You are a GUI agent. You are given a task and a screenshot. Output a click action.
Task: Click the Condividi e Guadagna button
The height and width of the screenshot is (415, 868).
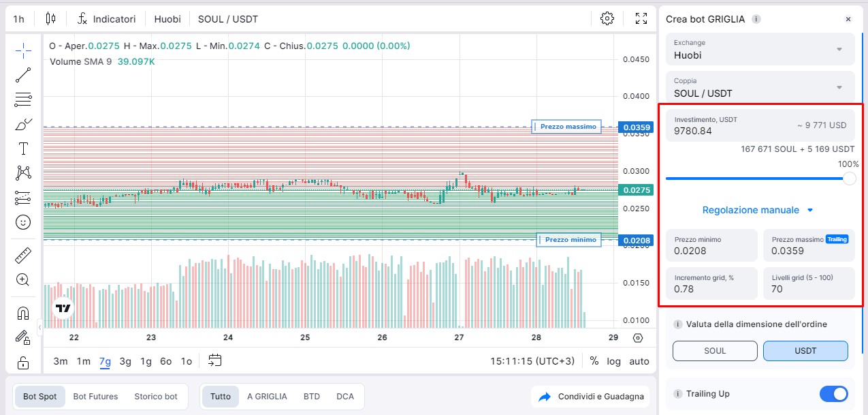point(591,397)
